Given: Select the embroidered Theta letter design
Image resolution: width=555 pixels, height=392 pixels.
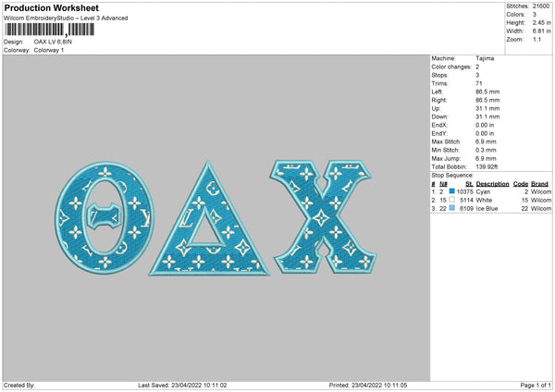Looking at the screenshot, I should click(105, 218).
